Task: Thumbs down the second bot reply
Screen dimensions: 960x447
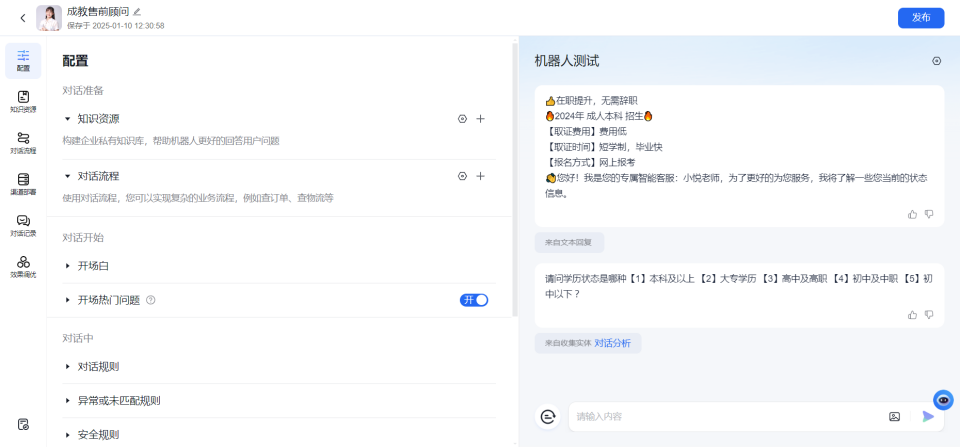Action: click(x=929, y=314)
